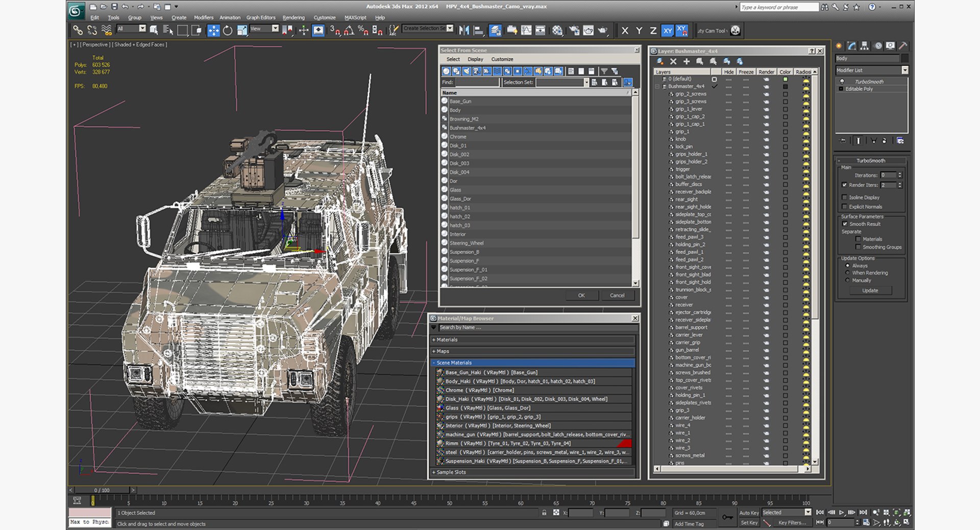Screen dimensions: 980x530
Task: Select the Rotate tool in main toolbar
Action: [228, 31]
